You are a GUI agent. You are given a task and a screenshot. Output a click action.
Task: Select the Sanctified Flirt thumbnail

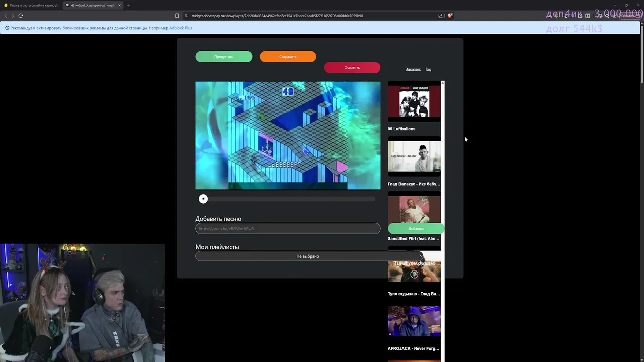pyautogui.click(x=414, y=208)
